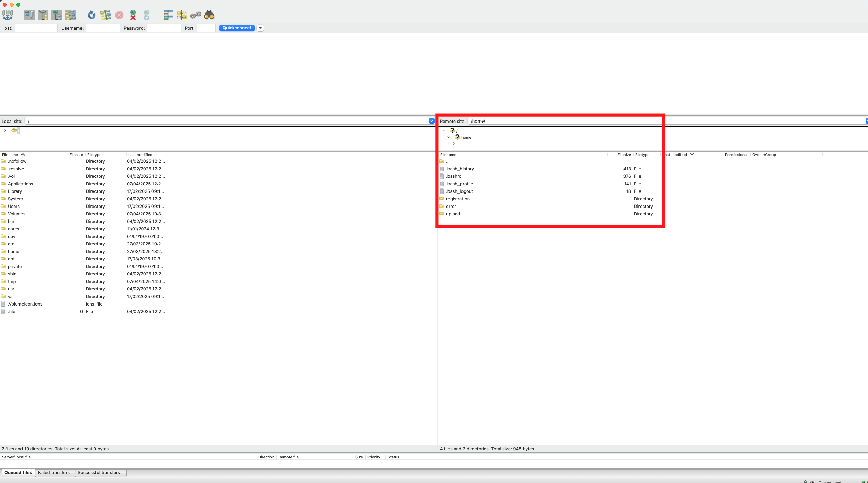Open the Local site path dropdown
This screenshot has height=483, width=868.
click(431, 121)
